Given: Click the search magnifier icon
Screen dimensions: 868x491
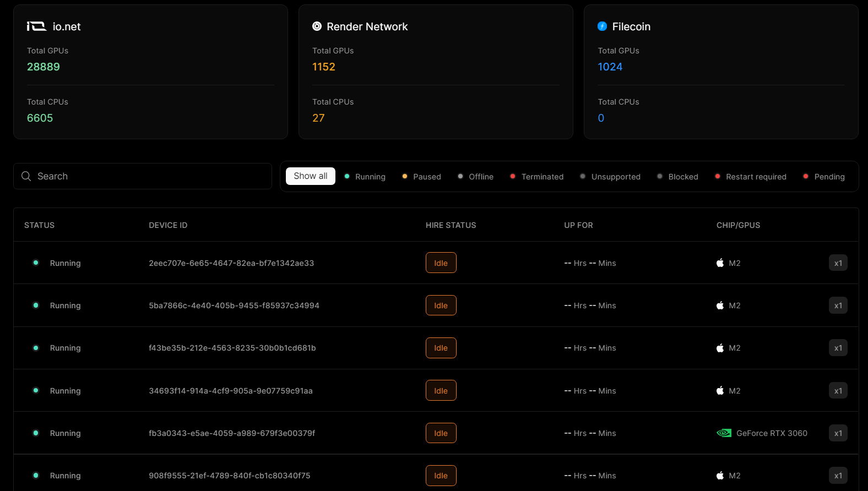Looking at the screenshot, I should click(x=26, y=176).
